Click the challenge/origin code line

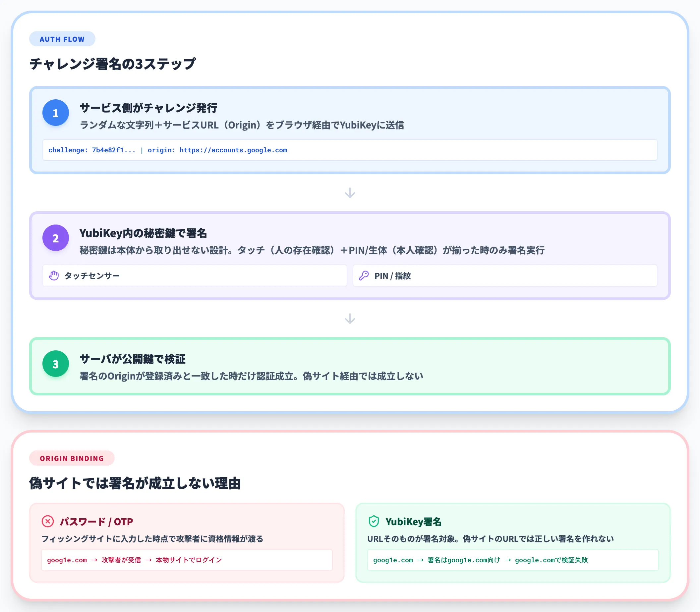[x=167, y=150]
